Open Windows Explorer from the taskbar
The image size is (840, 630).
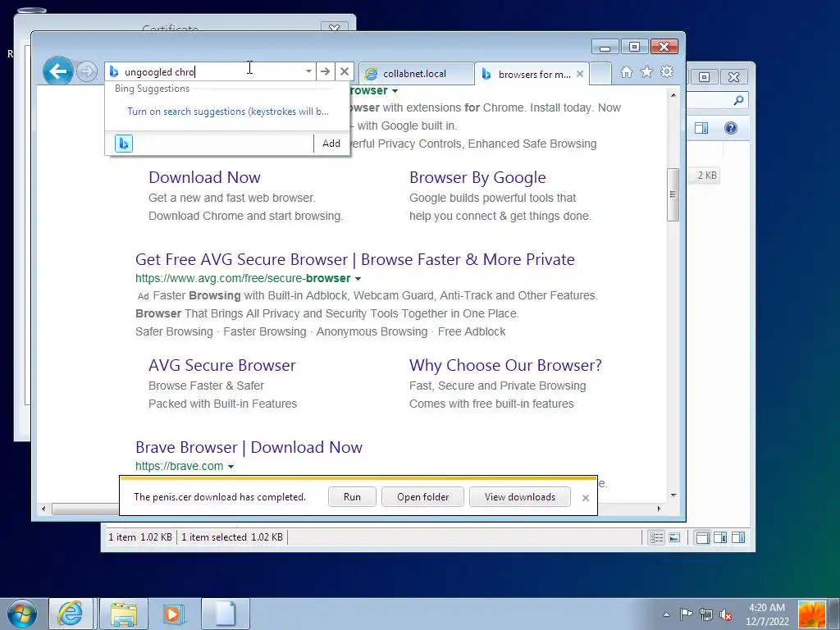click(x=124, y=614)
